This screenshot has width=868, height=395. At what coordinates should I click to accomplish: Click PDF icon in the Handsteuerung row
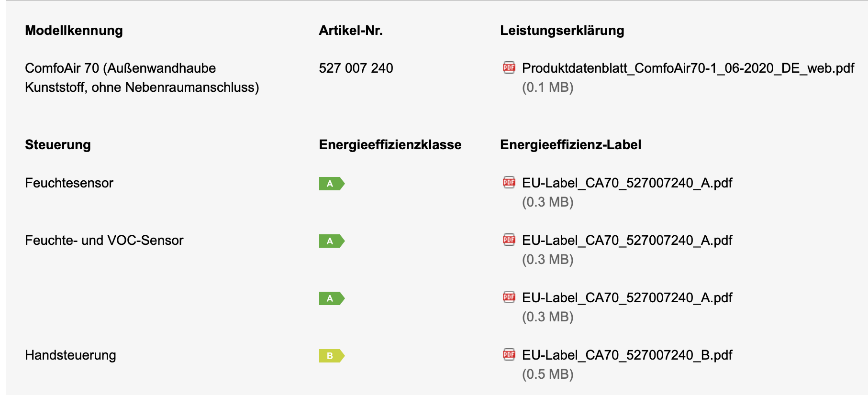click(x=509, y=354)
